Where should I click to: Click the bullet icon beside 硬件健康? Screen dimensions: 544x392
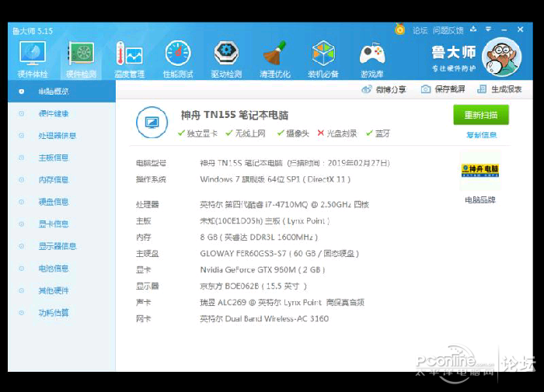(22, 113)
